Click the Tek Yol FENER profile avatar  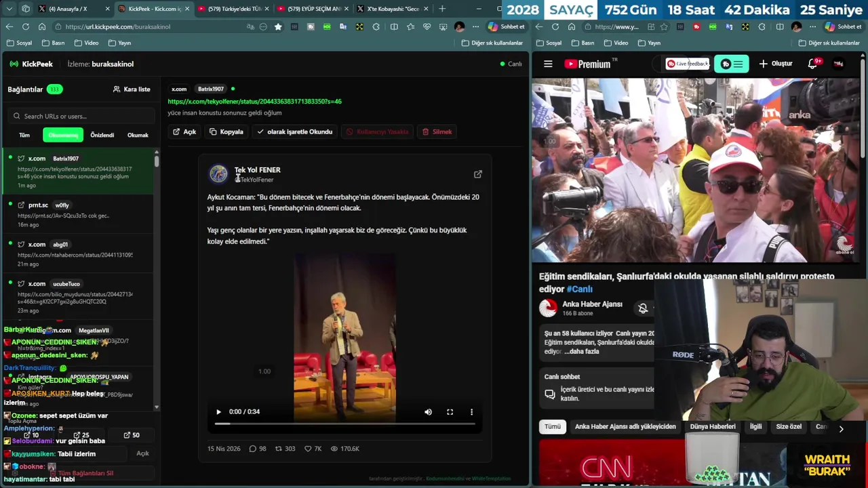point(218,174)
